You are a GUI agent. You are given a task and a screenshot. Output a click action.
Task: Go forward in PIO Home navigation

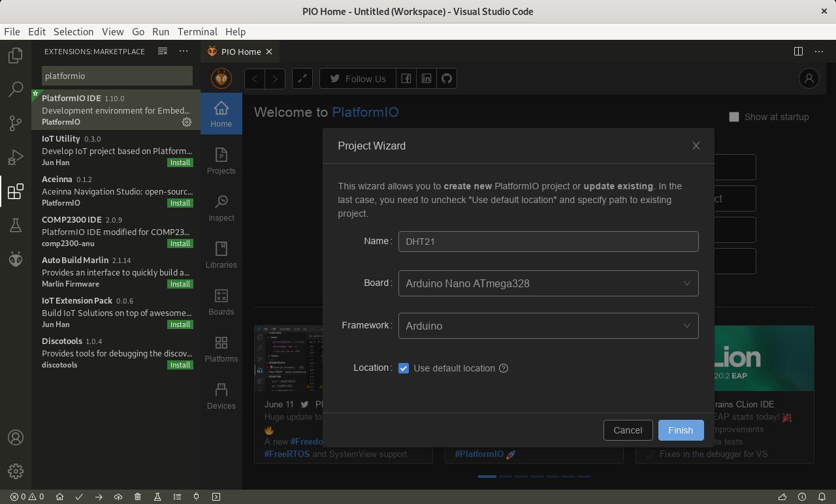[275, 79]
